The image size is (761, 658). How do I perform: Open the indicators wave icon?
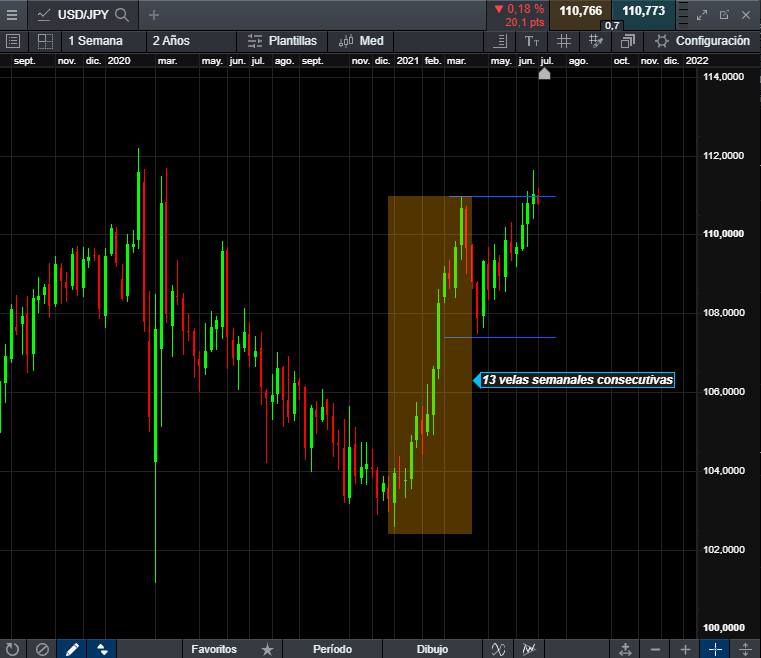498,649
